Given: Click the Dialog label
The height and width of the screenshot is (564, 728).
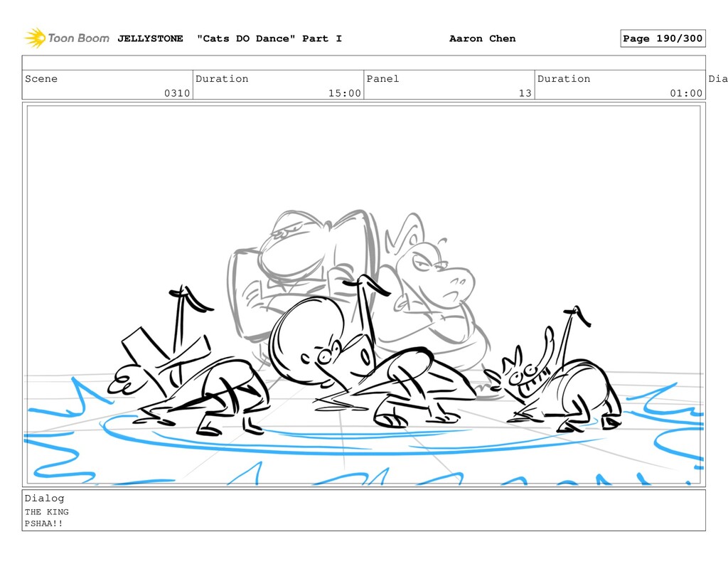Looking at the screenshot, I should tap(45, 498).
